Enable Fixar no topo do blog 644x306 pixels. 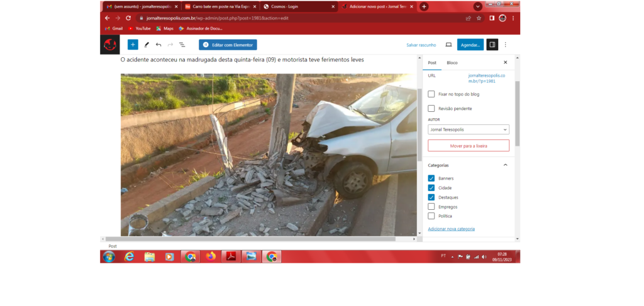[431, 94]
